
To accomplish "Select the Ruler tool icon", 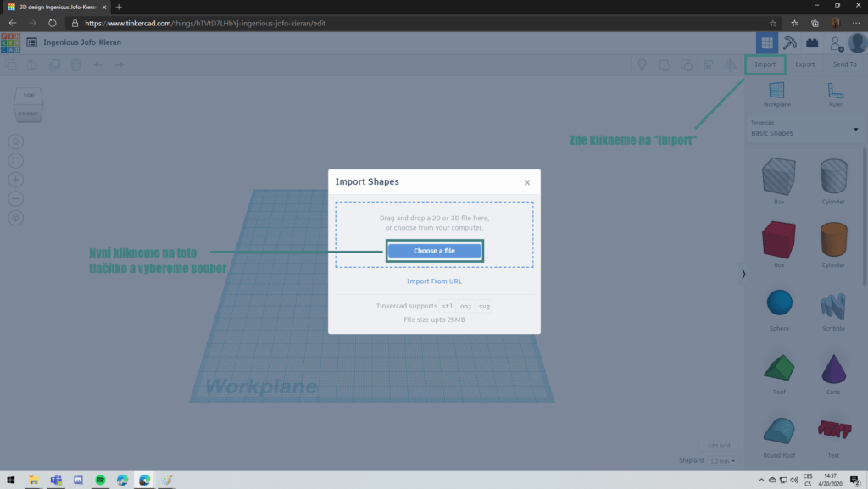I will [x=835, y=90].
